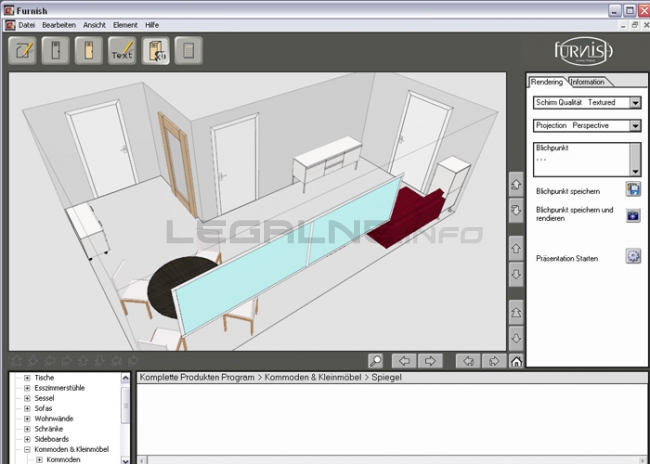Viewport: 650px width, 464px height.
Task: Click the tilt-down arrow with curved tail
Action: click(516, 211)
